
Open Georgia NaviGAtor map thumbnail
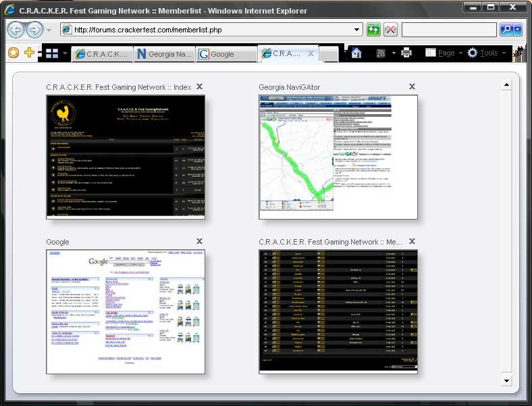pos(338,157)
